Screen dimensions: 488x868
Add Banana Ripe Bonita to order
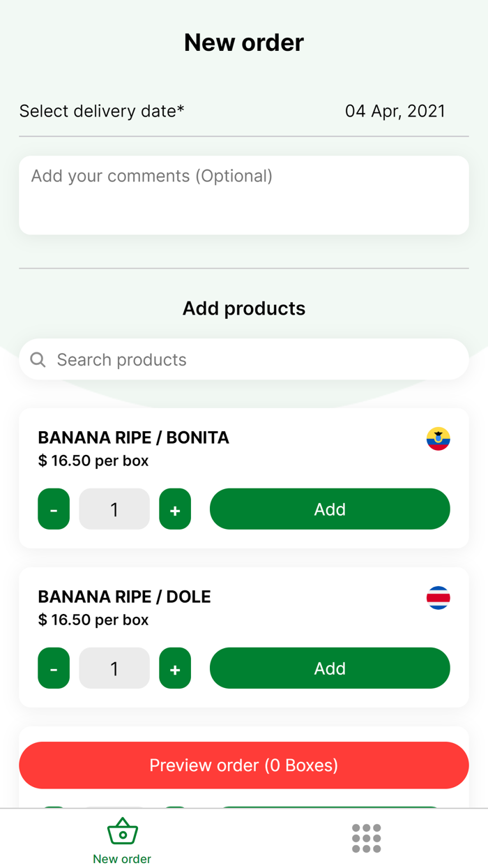330,509
